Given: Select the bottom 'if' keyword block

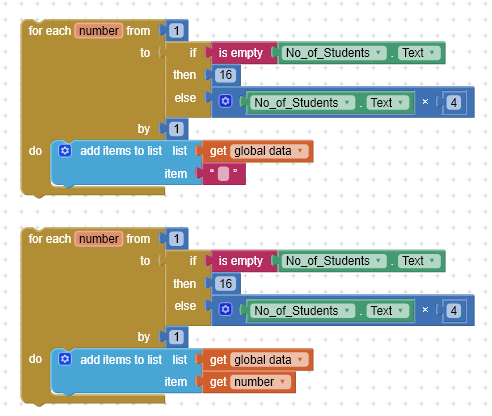Looking at the screenshot, I should pos(193,261).
